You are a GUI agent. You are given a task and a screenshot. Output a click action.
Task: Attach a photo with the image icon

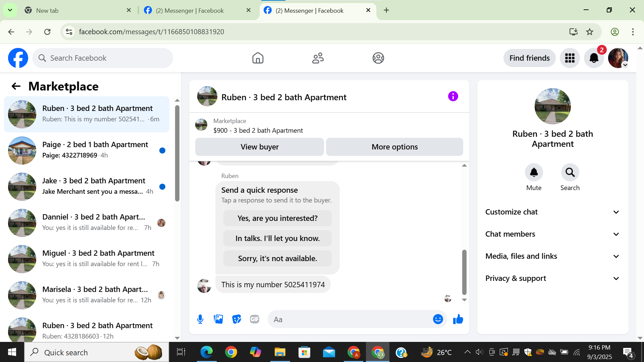pos(218,319)
